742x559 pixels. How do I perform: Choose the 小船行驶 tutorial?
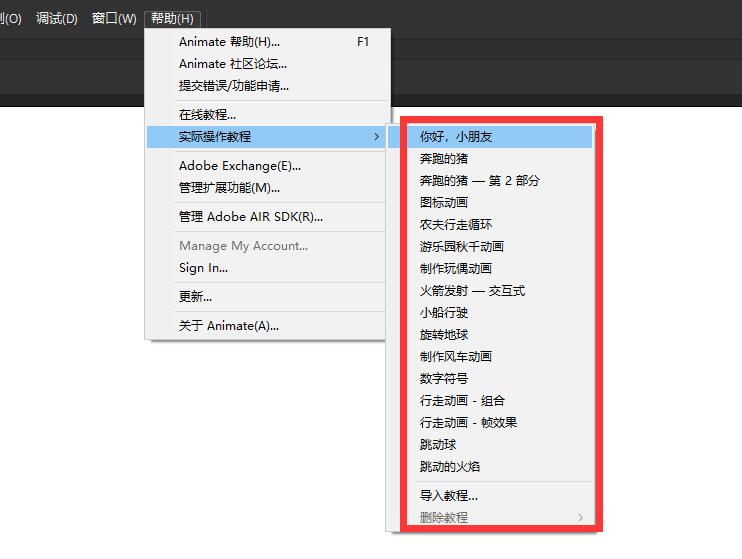(x=490, y=313)
